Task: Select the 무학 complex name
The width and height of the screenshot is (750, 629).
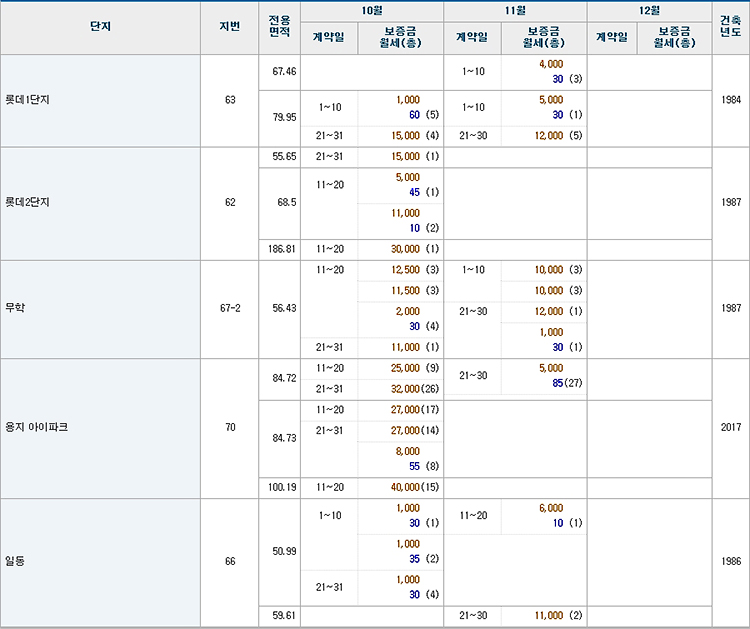Action: click(15, 308)
